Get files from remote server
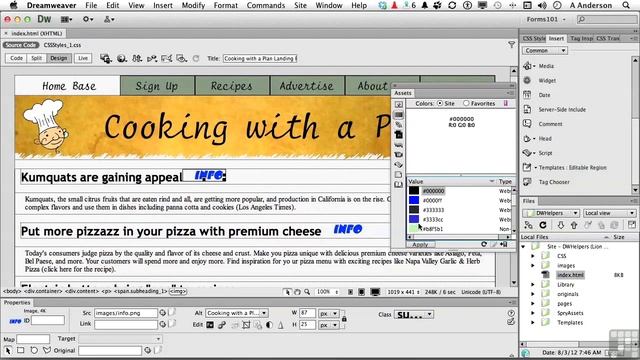Screen dimensions: 640x360 click(561, 225)
